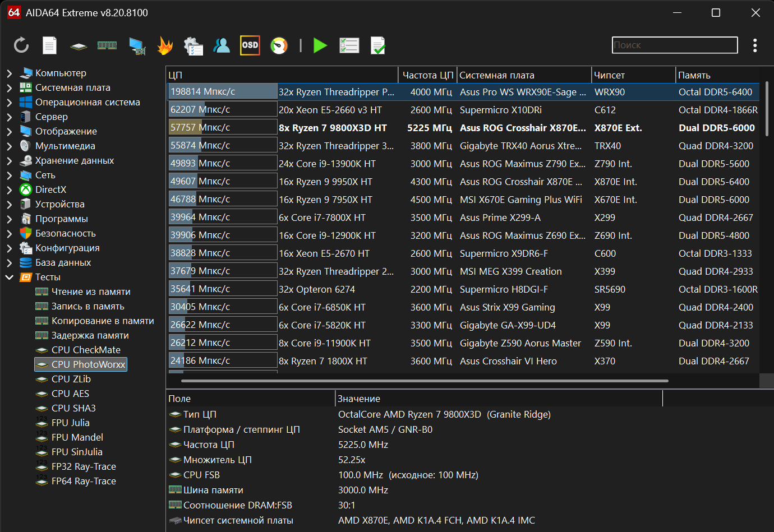This screenshot has height=532, width=774.
Task: Open the Задержка памяти test
Action: [90, 335]
